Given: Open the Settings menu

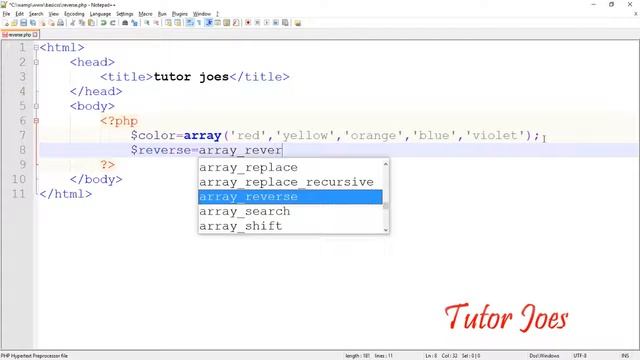Looking at the screenshot, I should [125, 14].
